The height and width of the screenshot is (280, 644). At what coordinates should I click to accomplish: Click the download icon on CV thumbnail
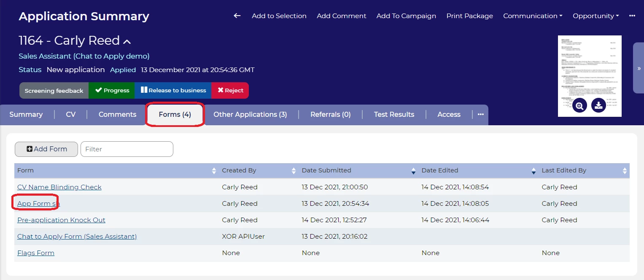(598, 105)
